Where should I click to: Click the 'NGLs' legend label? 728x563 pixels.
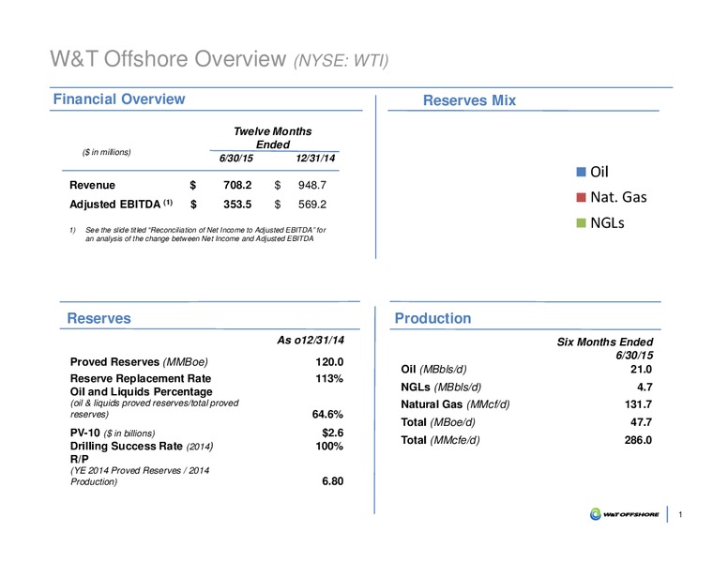607,223
